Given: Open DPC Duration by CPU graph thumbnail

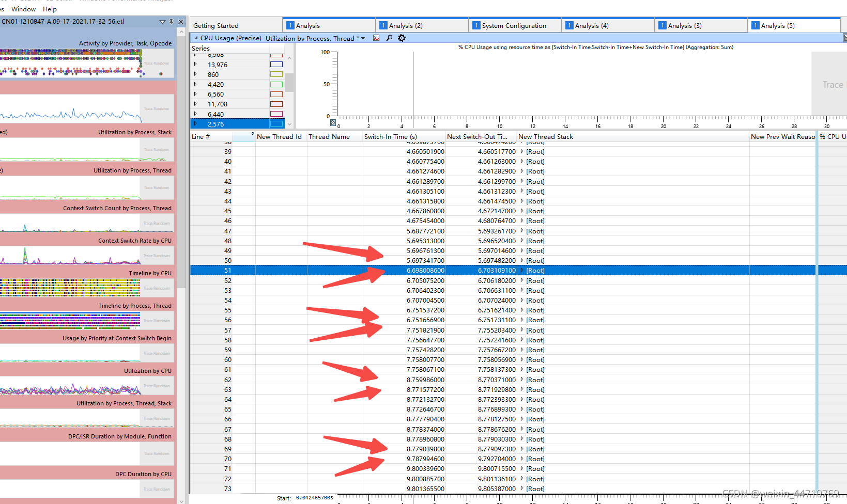Looking at the screenshot, I should [x=87, y=489].
